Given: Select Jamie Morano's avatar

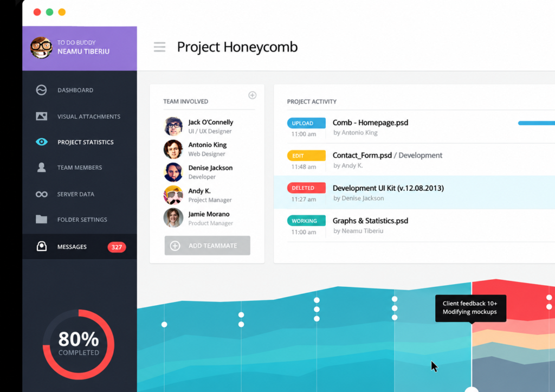Looking at the screenshot, I should pos(173,218).
